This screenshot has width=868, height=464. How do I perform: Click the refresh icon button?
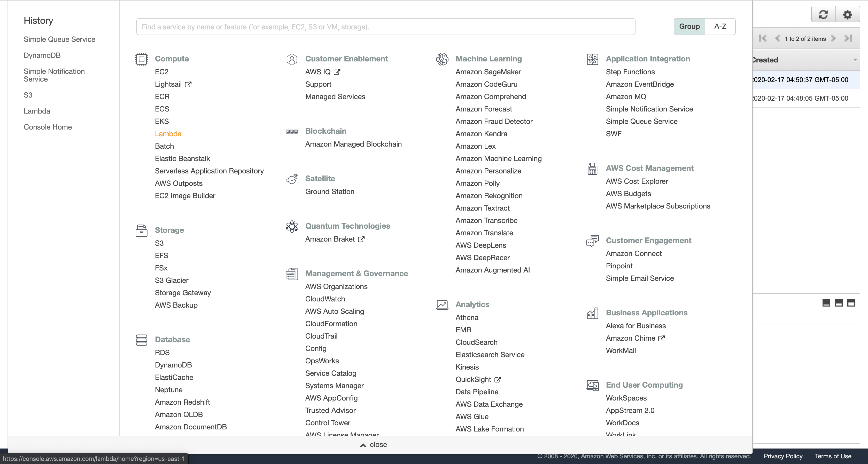823,14
